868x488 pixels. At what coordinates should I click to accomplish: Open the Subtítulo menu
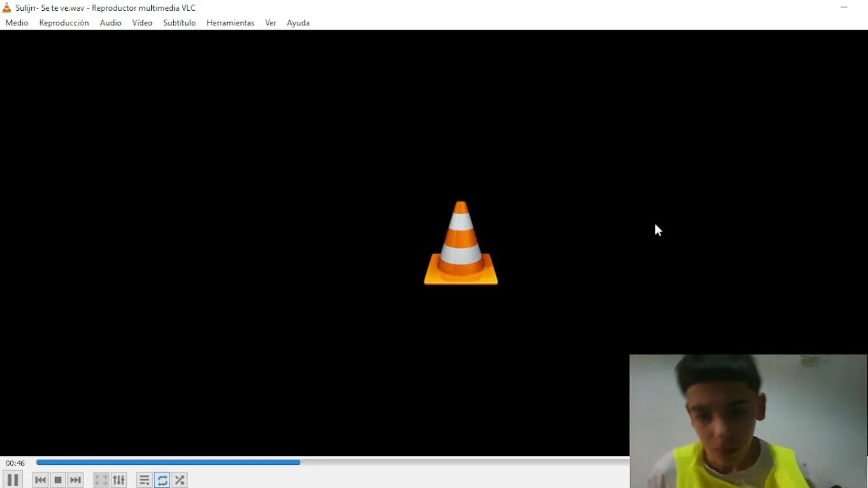click(x=179, y=23)
